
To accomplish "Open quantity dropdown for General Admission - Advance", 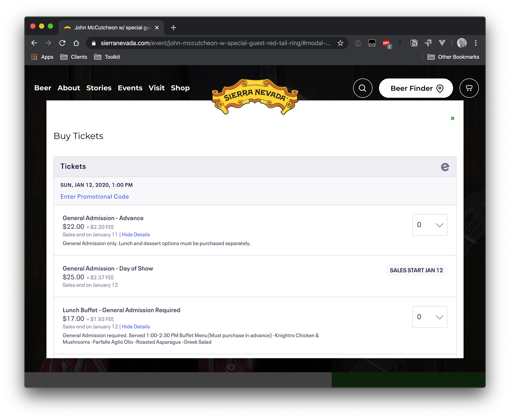I will click(x=429, y=225).
